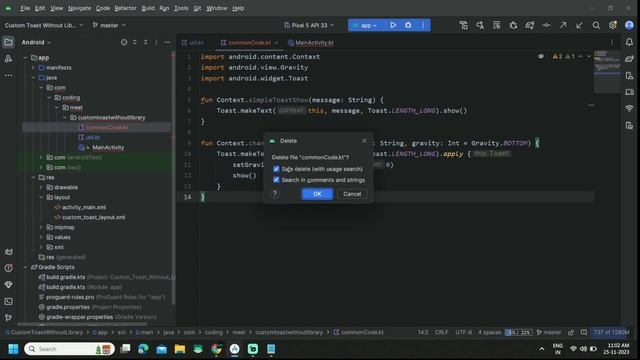Toggle Search in comments and strings checkbox
Screen dimensions: 640x360
[276, 180]
